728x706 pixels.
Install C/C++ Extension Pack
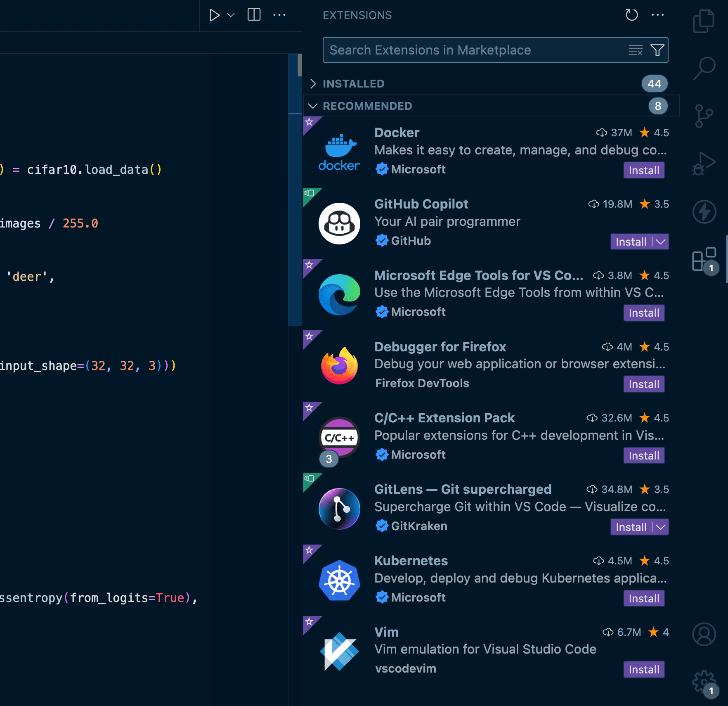tap(644, 456)
